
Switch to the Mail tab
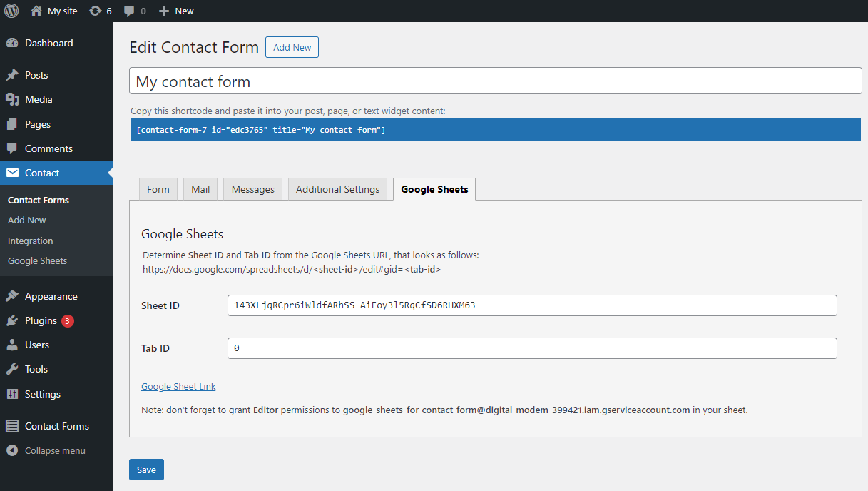click(200, 189)
